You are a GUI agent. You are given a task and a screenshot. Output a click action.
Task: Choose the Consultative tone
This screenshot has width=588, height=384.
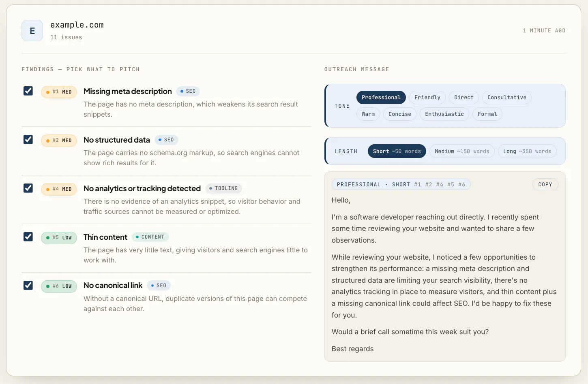point(507,97)
